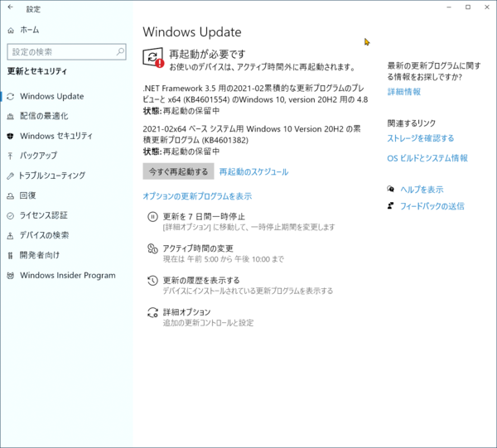Click the Windows Update sync icon in sidebar
The height and width of the screenshot is (448, 497).
[x=11, y=97]
